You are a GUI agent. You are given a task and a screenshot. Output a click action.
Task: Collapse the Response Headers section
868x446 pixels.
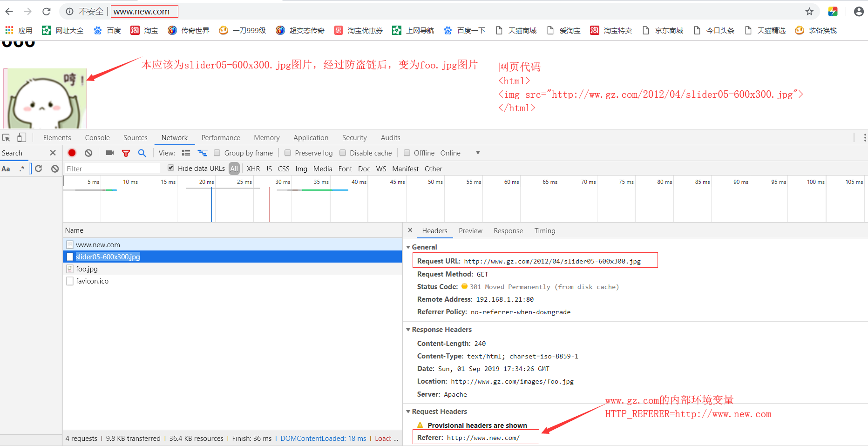408,330
